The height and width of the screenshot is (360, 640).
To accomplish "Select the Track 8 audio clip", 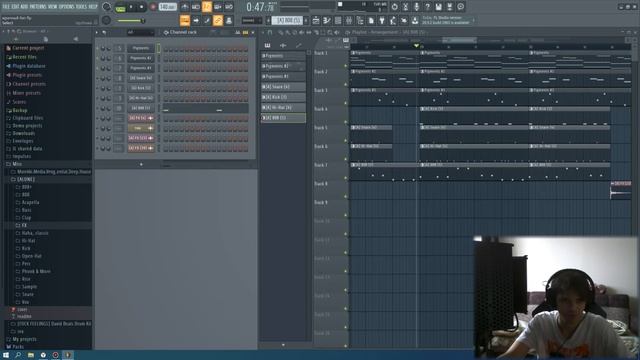I will 620,190.
